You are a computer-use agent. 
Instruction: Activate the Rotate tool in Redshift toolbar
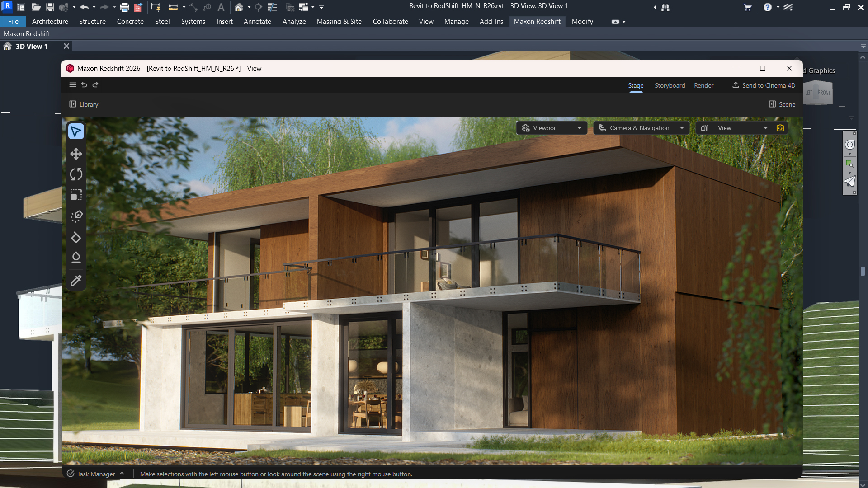pyautogui.click(x=76, y=174)
